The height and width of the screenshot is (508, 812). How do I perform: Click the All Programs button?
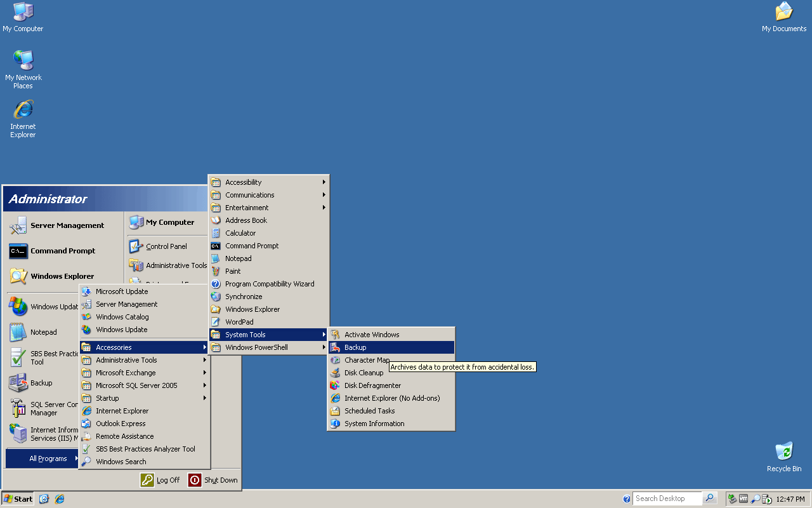point(43,458)
